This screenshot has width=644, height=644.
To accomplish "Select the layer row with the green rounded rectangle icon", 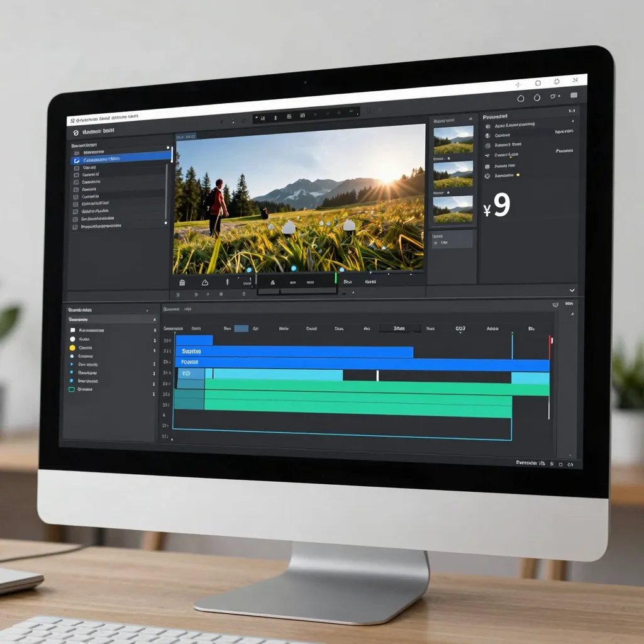I will [111, 389].
